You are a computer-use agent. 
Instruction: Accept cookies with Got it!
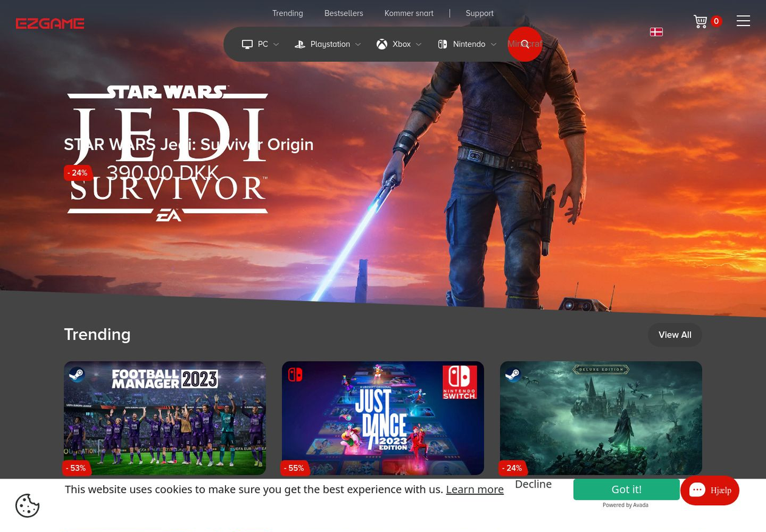(x=626, y=489)
